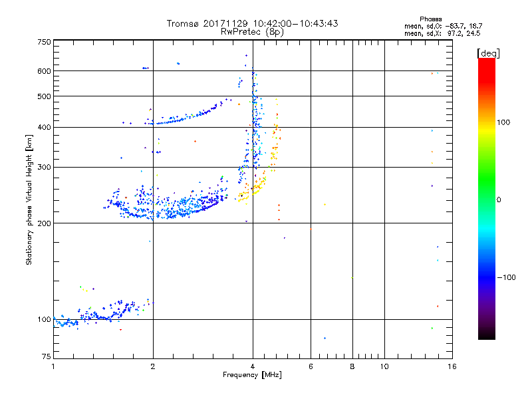Click the x-axis tick label '16'
Viewport: 532px width, 399px height.
pyautogui.click(x=452, y=366)
